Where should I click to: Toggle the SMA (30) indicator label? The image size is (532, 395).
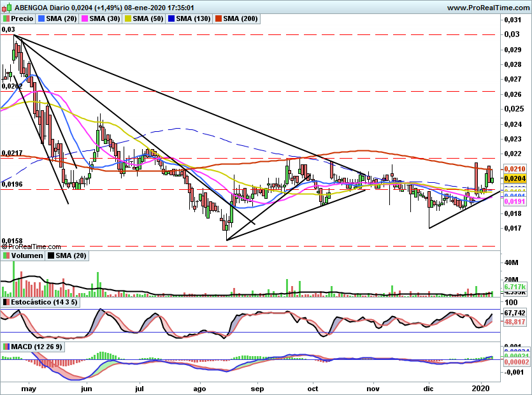pyautogui.click(x=105, y=18)
